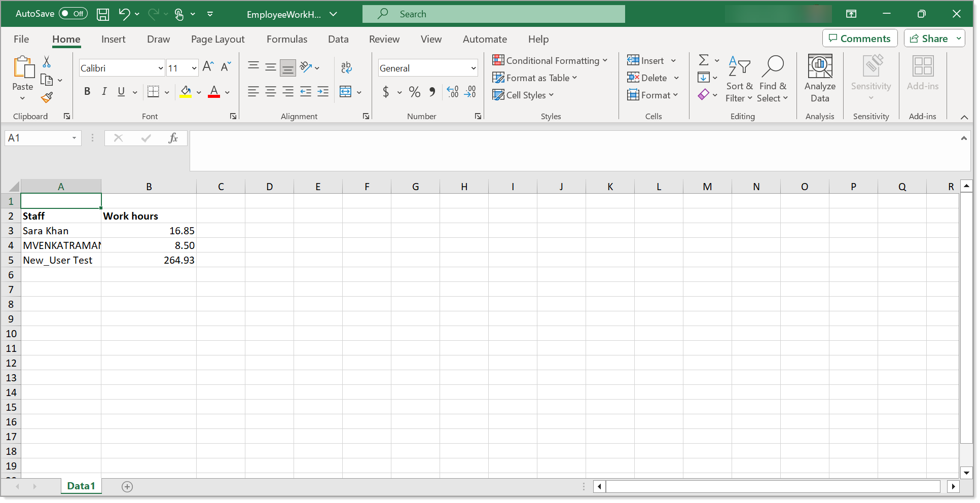The width and height of the screenshot is (980, 503).
Task: Open the Comments pane button
Action: coord(860,39)
